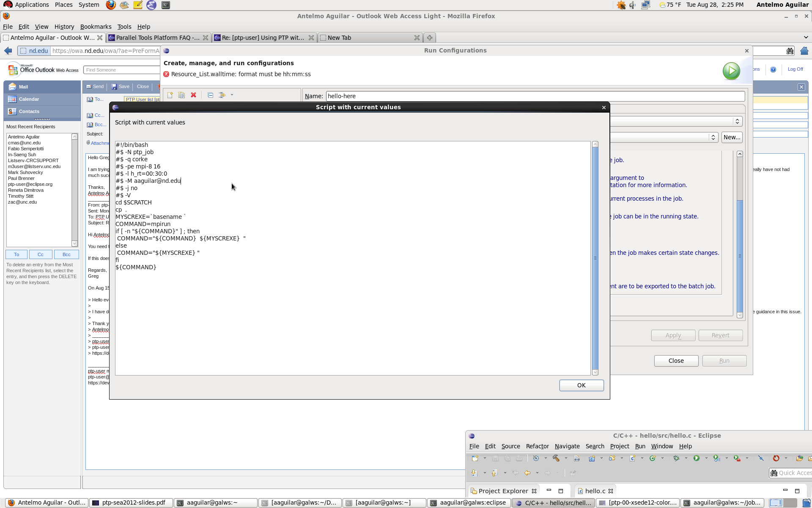Click the Find Someone search field
The width and height of the screenshot is (812, 508).
[x=122, y=70]
